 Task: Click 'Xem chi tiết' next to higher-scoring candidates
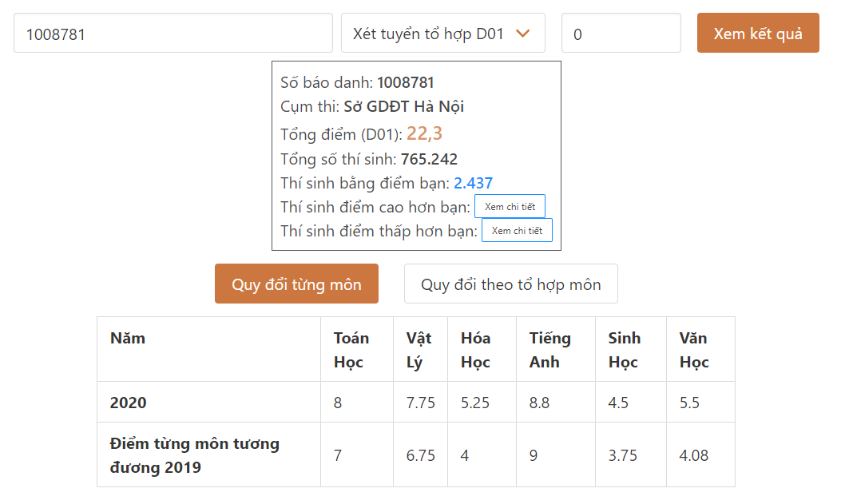510,206
